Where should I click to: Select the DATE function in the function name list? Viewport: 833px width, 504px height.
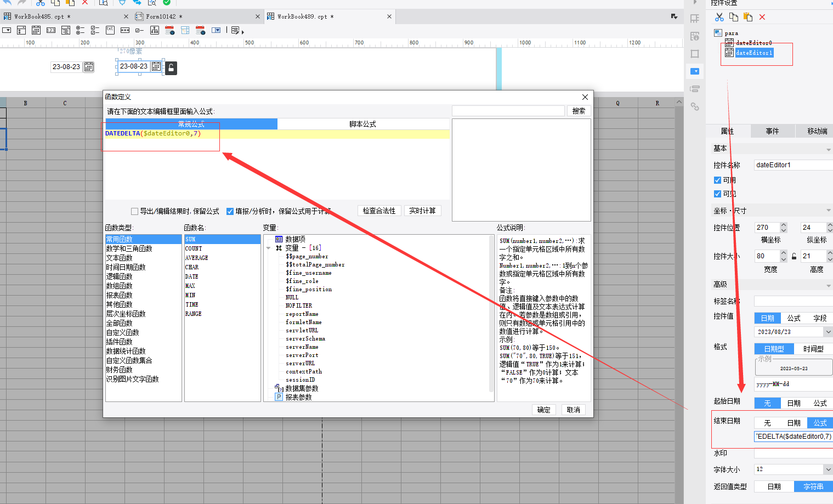[x=192, y=276]
